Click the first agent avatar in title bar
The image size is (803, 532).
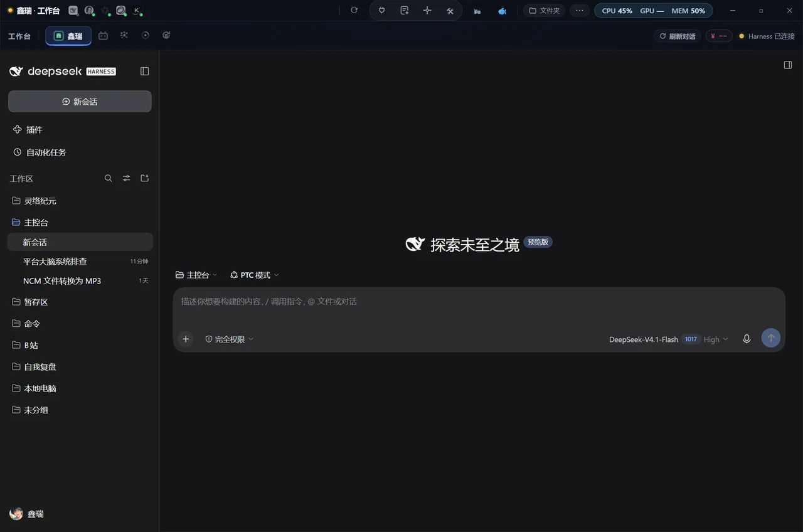(73, 11)
